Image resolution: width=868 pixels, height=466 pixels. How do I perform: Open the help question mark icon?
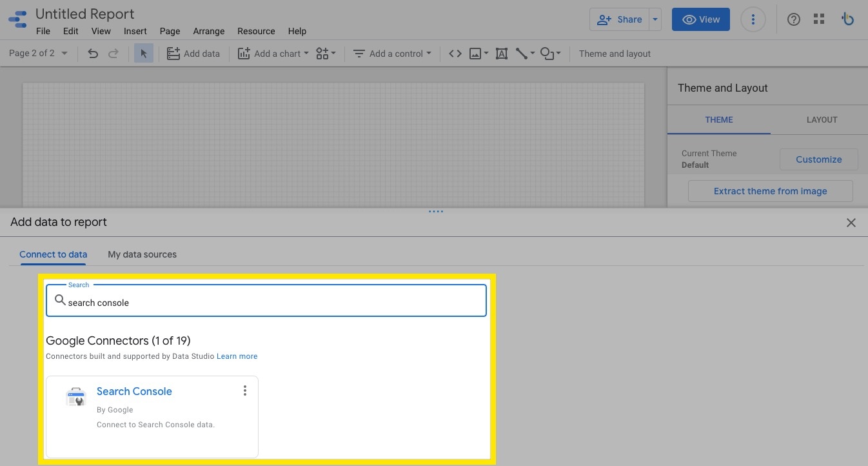[x=794, y=19]
